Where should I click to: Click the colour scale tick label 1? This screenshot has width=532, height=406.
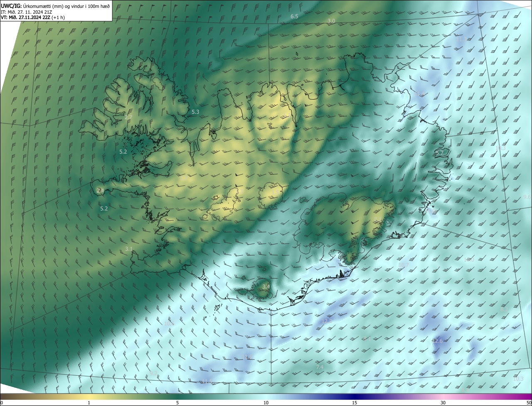tap(89, 403)
